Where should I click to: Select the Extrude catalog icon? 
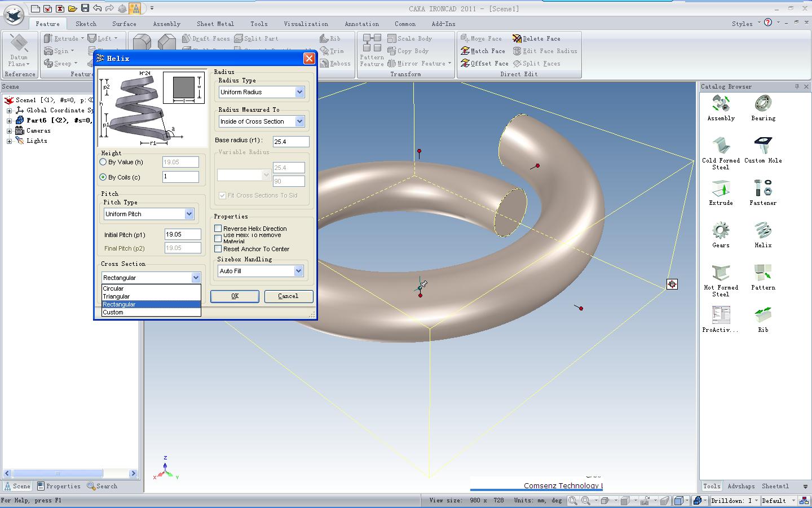point(721,189)
